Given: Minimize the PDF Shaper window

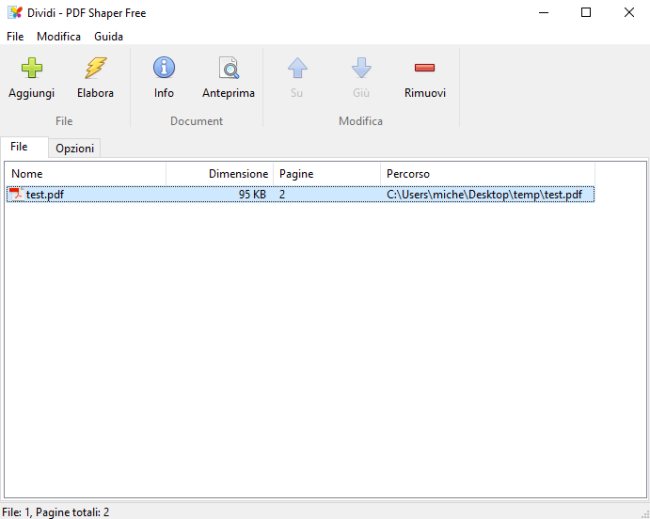Looking at the screenshot, I should 543,12.
